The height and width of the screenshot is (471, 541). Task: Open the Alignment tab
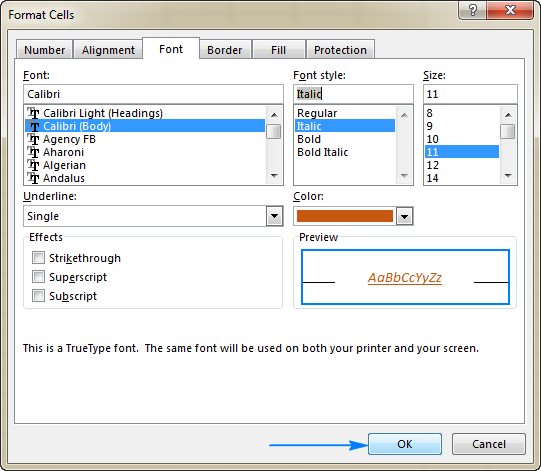[x=108, y=50]
